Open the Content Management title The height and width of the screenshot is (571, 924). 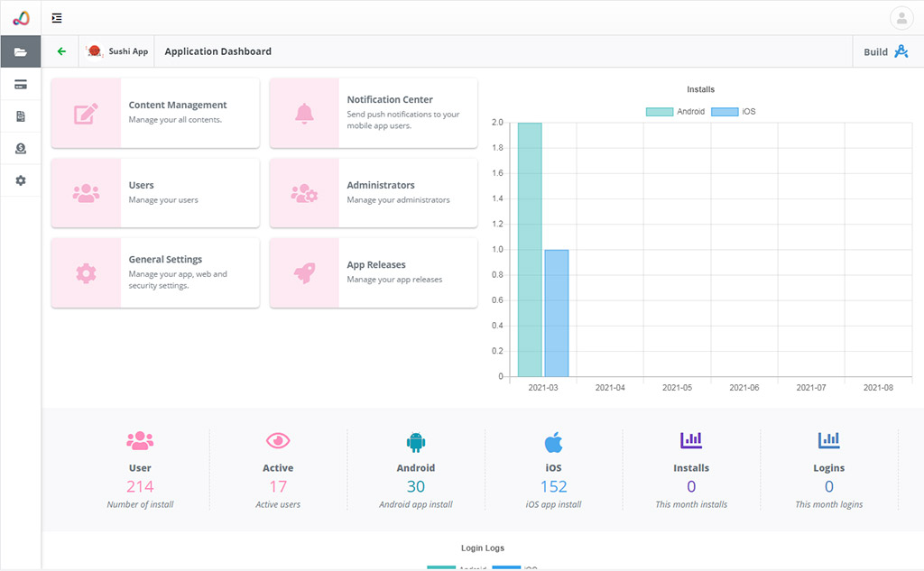(178, 105)
